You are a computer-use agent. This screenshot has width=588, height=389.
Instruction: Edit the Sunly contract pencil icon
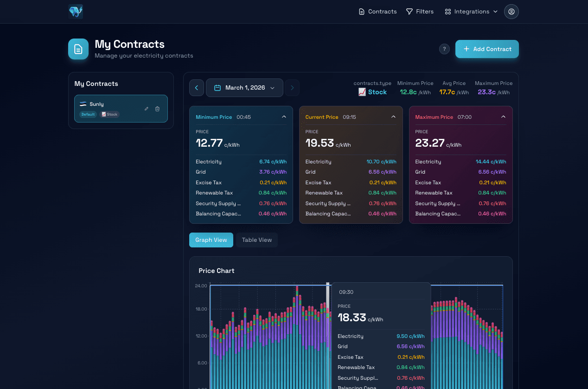pos(147,109)
